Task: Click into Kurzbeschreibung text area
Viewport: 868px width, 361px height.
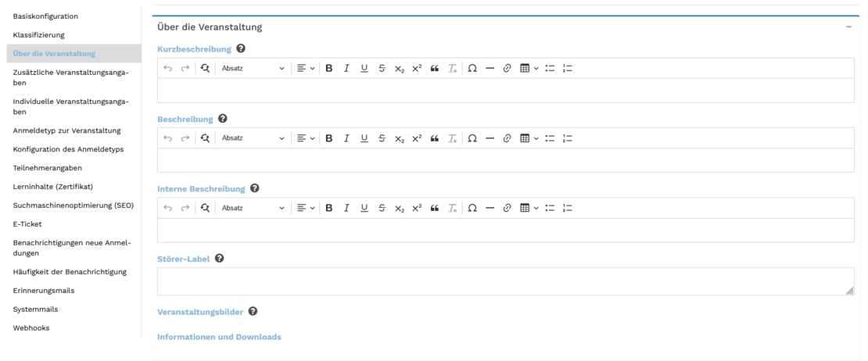Action: click(x=505, y=90)
